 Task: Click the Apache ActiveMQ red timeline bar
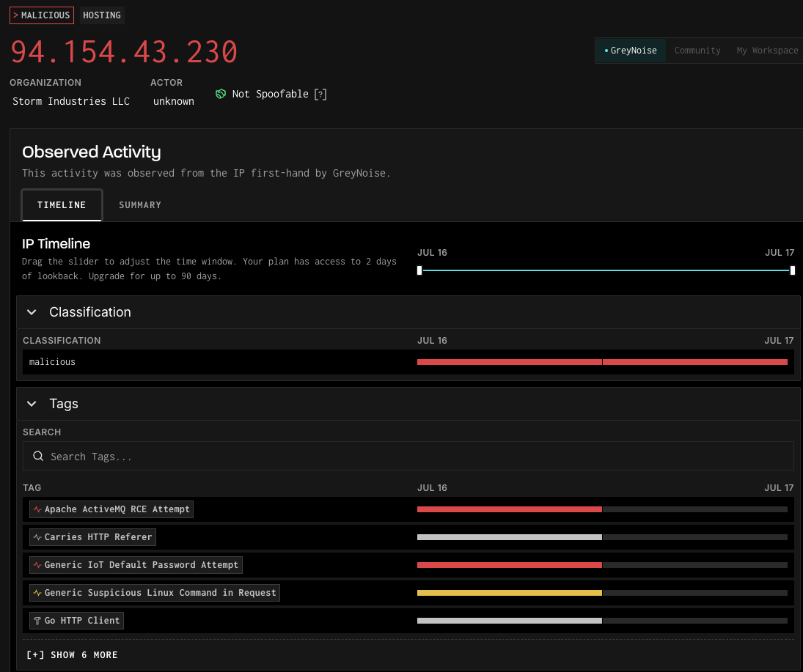[x=510, y=509]
